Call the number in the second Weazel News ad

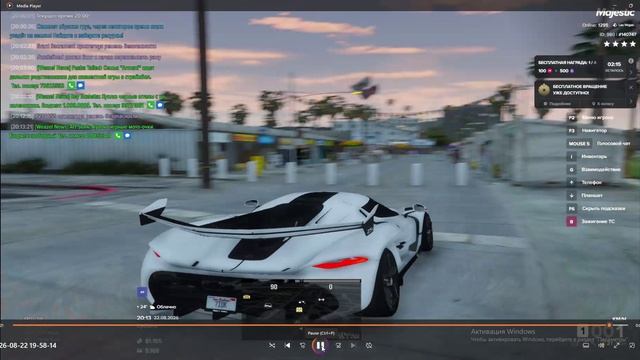[151, 105]
